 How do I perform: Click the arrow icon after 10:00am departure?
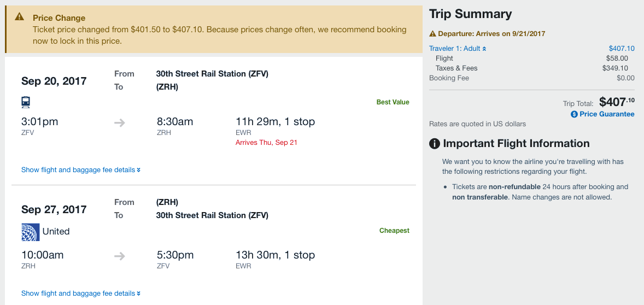click(120, 256)
